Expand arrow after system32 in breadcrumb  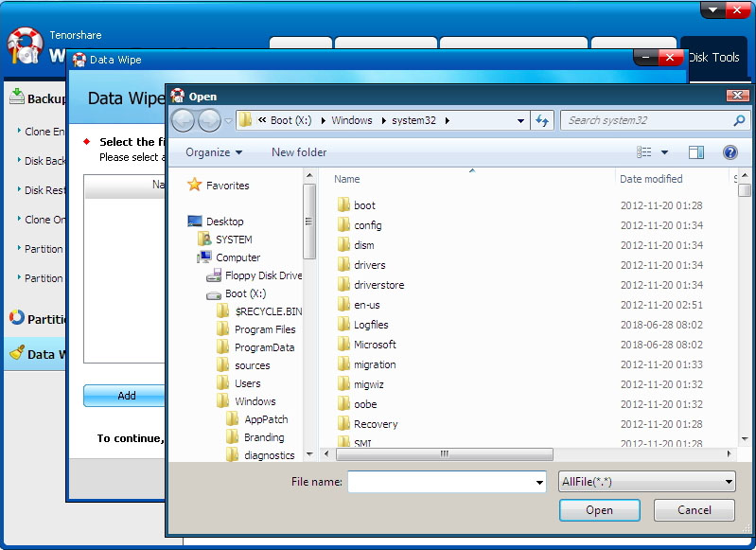[448, 120]
